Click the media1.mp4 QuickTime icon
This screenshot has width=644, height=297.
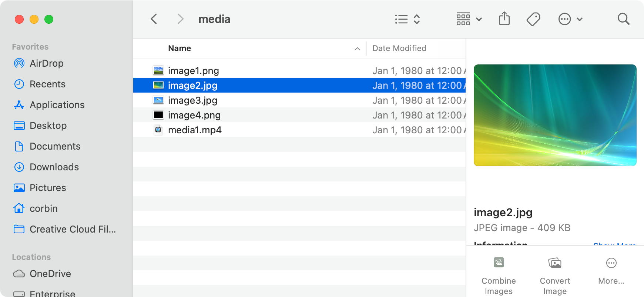158,130
